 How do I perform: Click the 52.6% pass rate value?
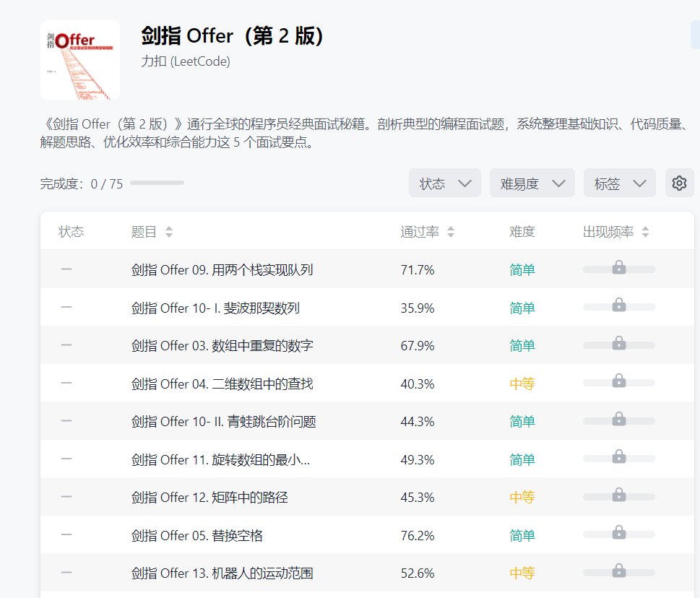(x=418, y=573)
